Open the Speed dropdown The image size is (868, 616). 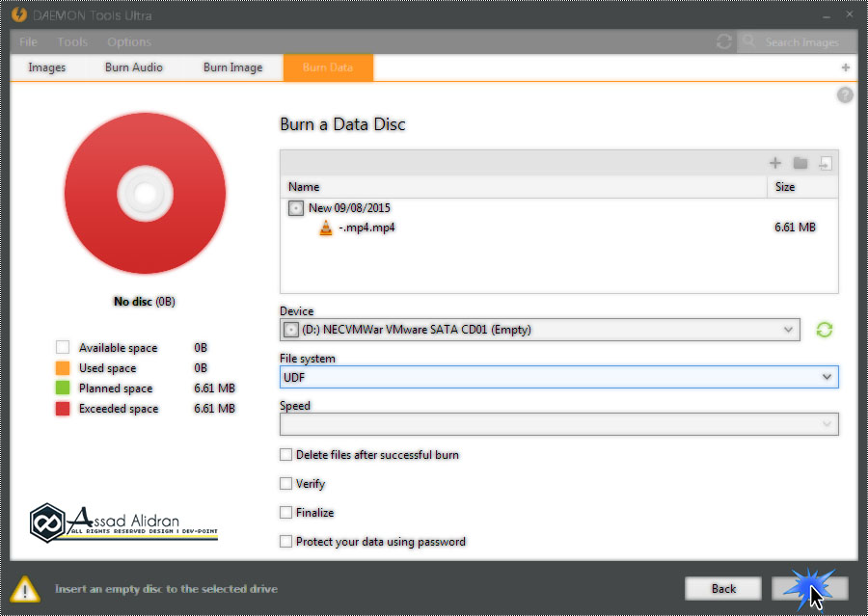click(559, 424)
